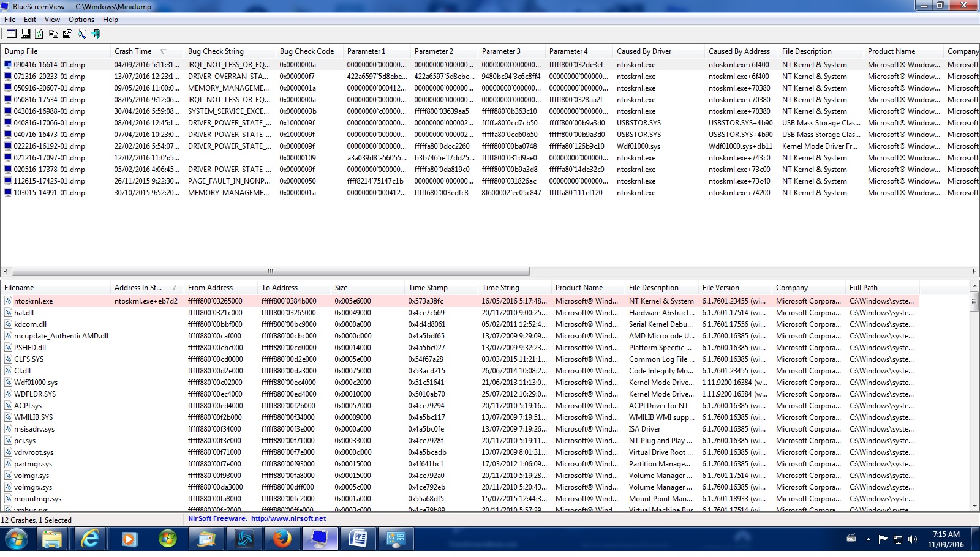The width and height of the screenshot is (980, 557).
Task: Sort by the Crash Time column header
Action: [x=147, y=51]
